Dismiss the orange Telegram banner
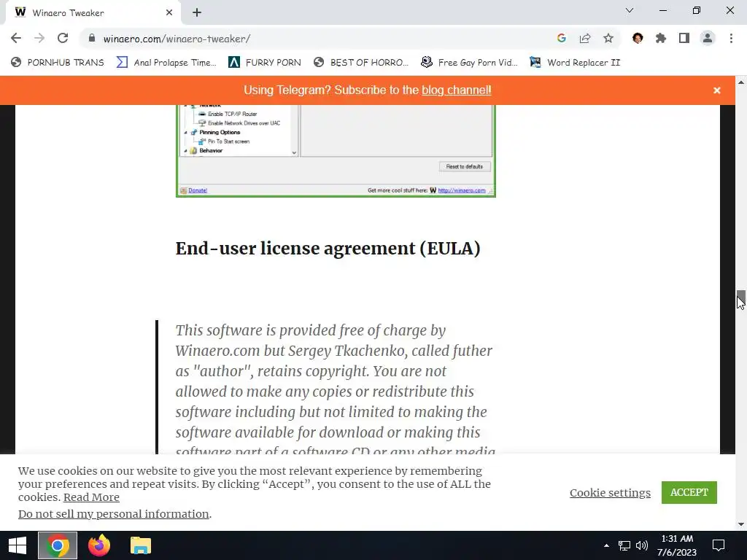The image size is (747, 560). coord(717,90)
